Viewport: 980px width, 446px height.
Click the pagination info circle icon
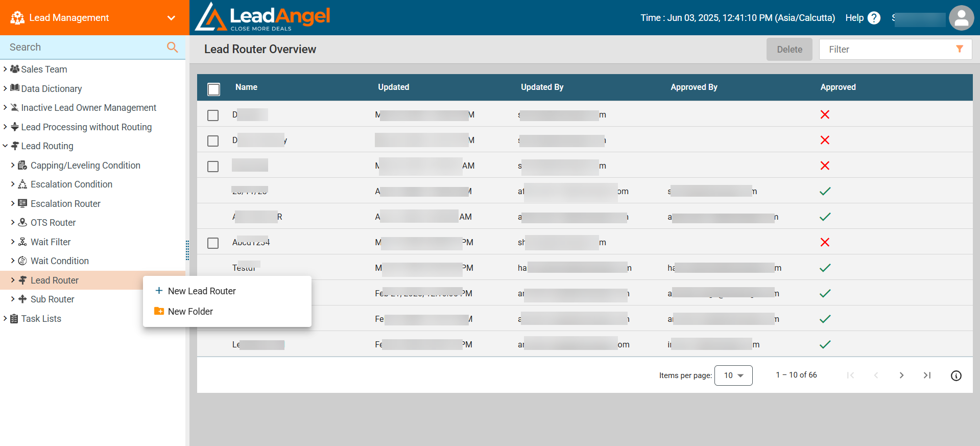pos(956,375)
